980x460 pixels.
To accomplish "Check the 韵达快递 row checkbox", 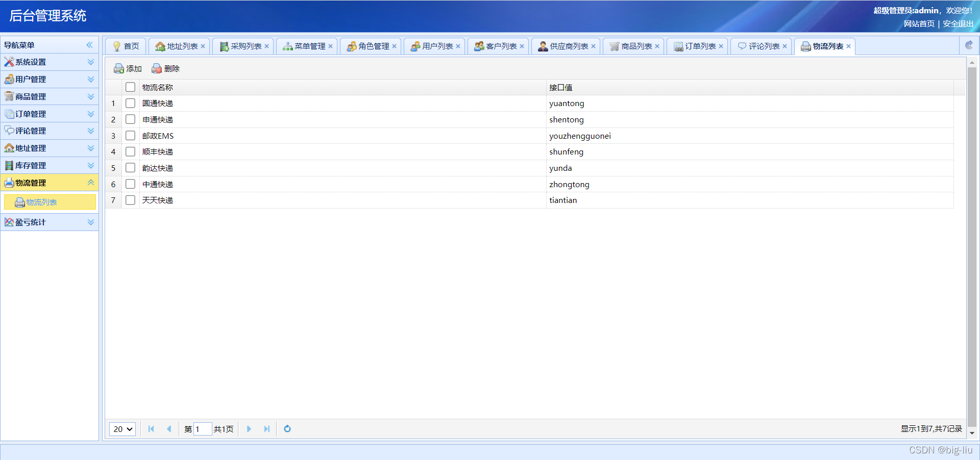I will 130,168.
